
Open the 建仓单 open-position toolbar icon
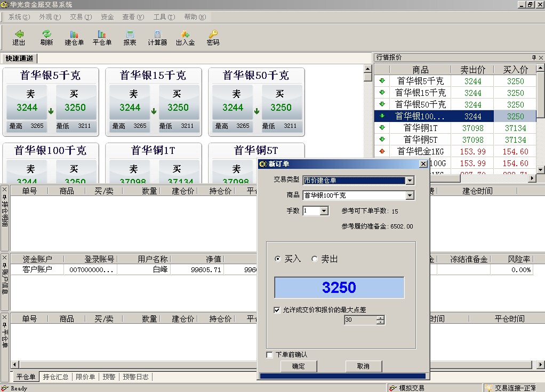(x=74, y=37)
